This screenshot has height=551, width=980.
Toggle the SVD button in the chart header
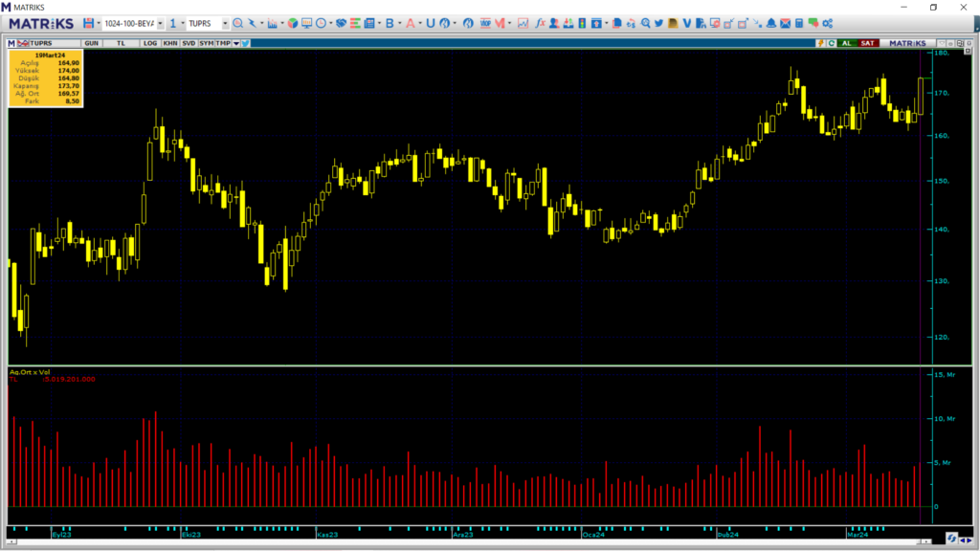(189, 43)
